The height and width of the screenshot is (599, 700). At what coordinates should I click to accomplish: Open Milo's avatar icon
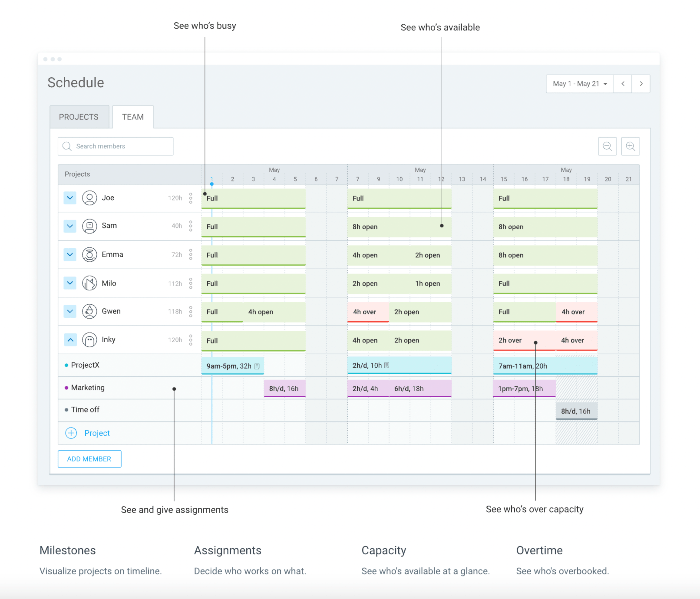click(89, 283)
